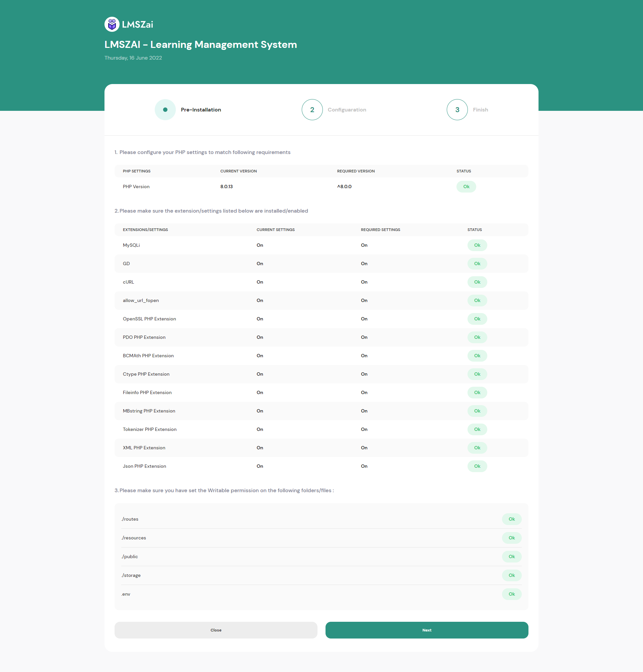The width and height of the screenshot is (643, 672).
Task: Click the MBstring PHP Extension label
Action: [x=149, y=411]
